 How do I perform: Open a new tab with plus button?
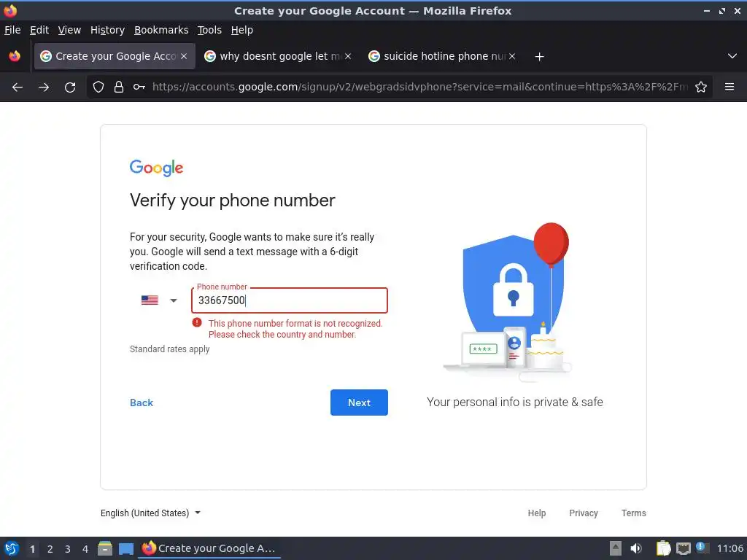click(539, 57)
